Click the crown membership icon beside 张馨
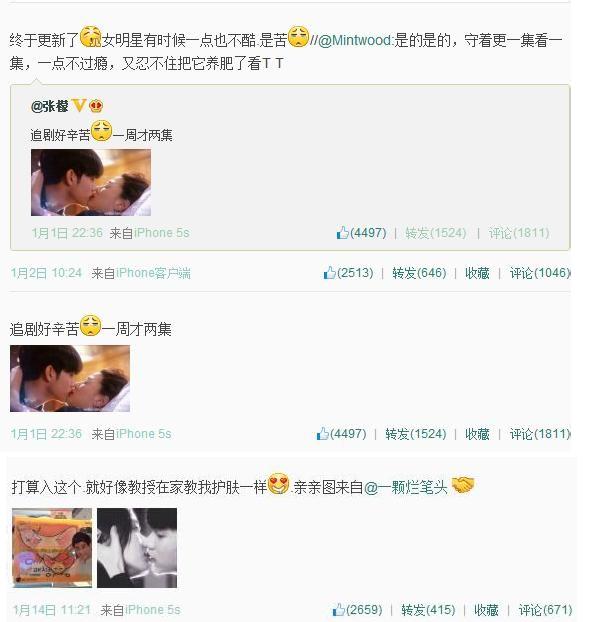595x622 pixels. coord(96,106)
